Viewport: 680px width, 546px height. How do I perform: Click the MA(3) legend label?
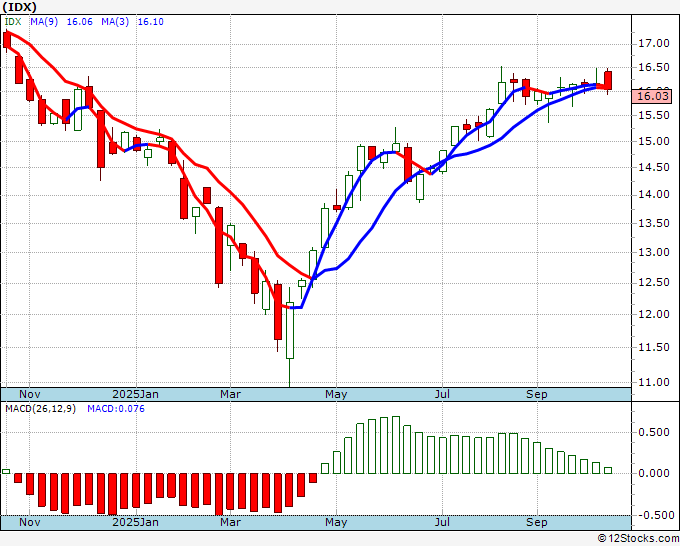[115, 22]
